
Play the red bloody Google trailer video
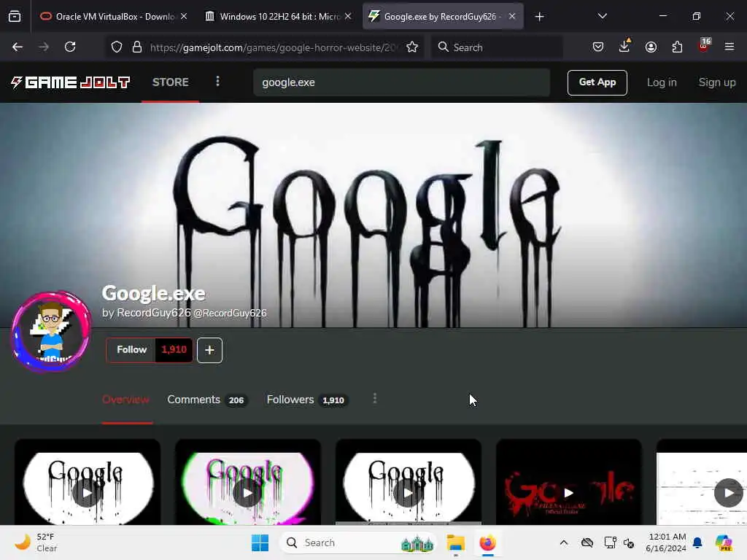pyautogui.click(x=568, y=492)
